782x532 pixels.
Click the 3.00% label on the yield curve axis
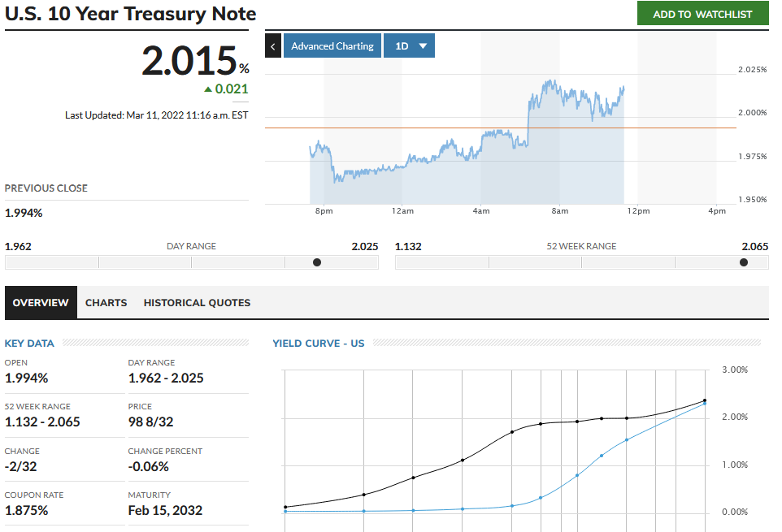pyautogui.click(x=735, y=370)
